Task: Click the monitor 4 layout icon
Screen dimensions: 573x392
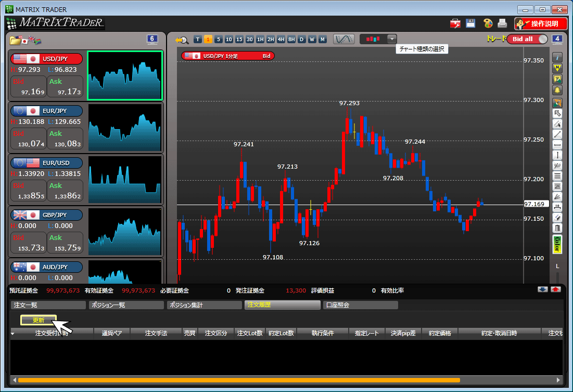Action: tap(557, 39)
